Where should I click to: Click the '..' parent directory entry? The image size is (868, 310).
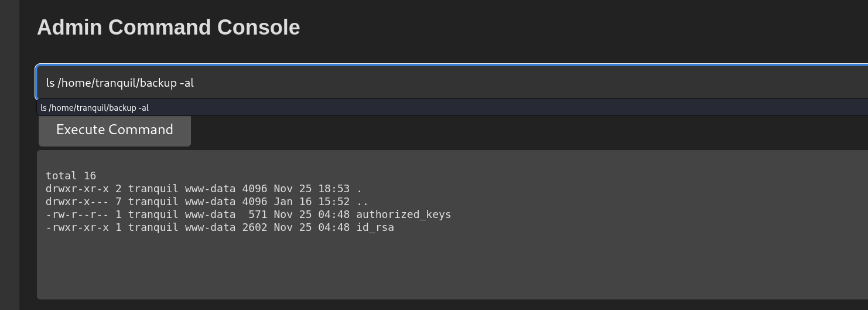point(363,202)
